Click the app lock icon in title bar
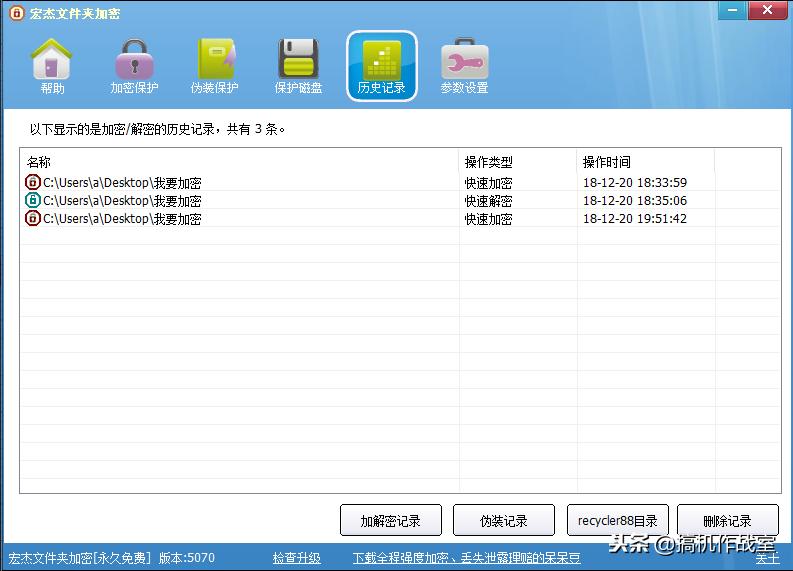 pyautogui.click(x=16, y=13)
